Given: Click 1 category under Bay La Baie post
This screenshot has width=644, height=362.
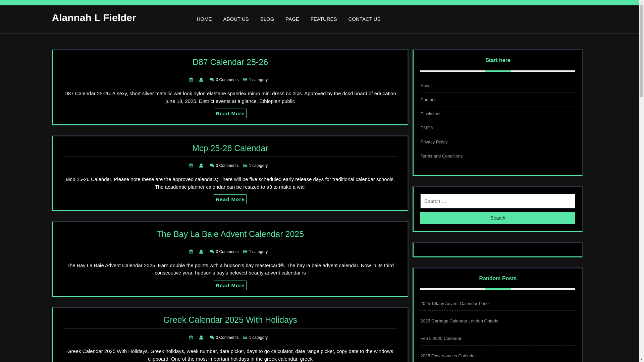Looking at the screenshot, I should pyautogui.click(x=258, y=252).
